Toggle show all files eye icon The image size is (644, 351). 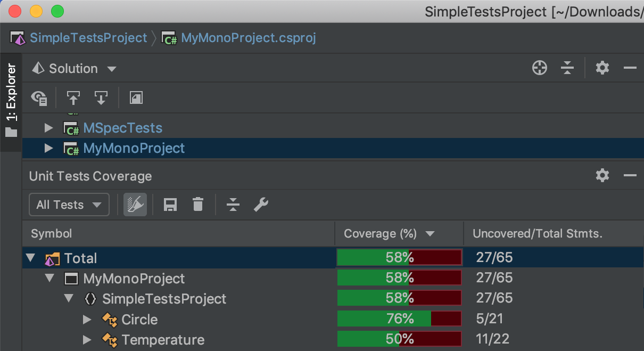[39, 98]
